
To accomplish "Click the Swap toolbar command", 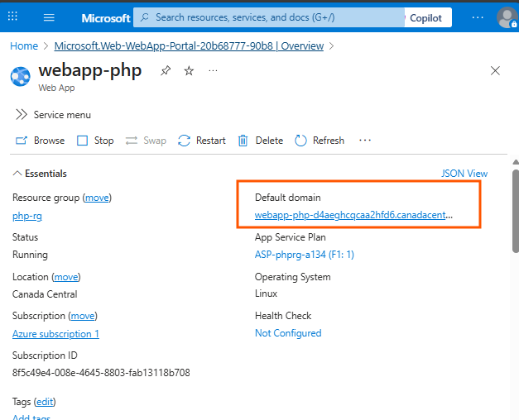I will pyautogui.click(x=146, y=141).
